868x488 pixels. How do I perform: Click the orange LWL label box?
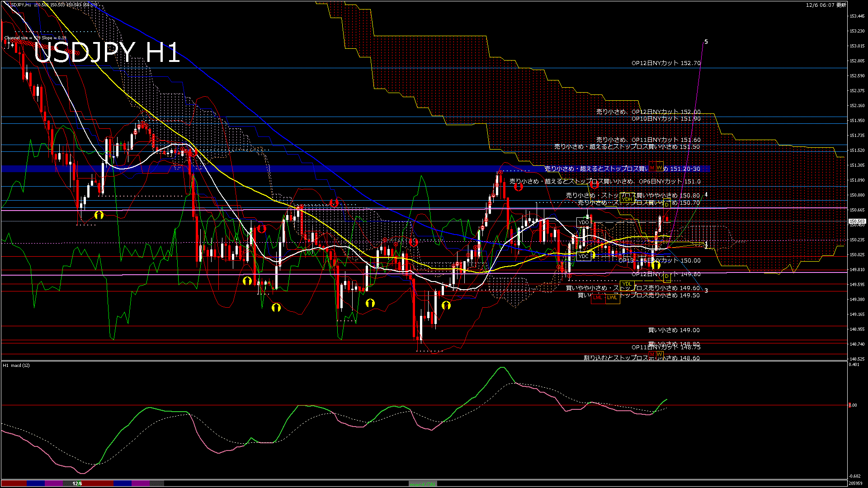tap(612, 297)
